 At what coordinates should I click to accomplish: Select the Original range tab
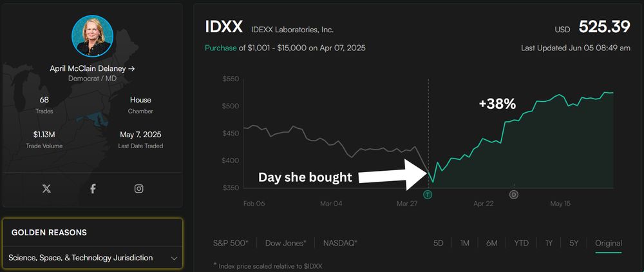(x=609, y=243)
